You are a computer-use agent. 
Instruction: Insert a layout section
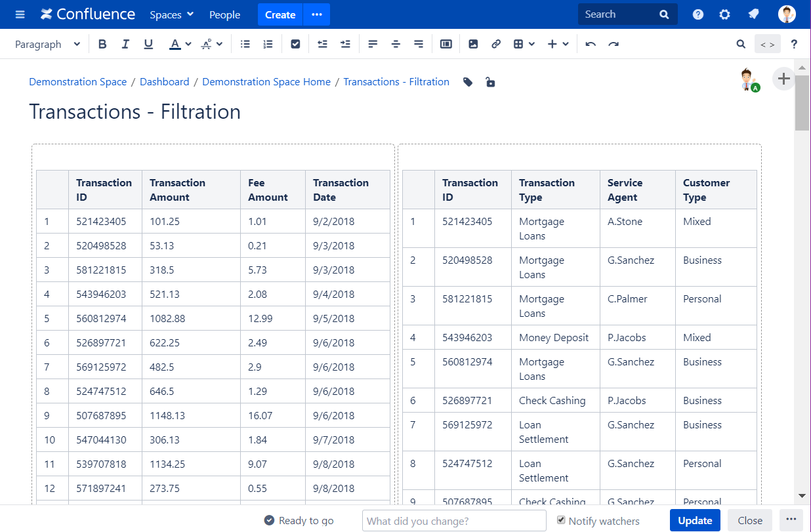click(446, 43)
